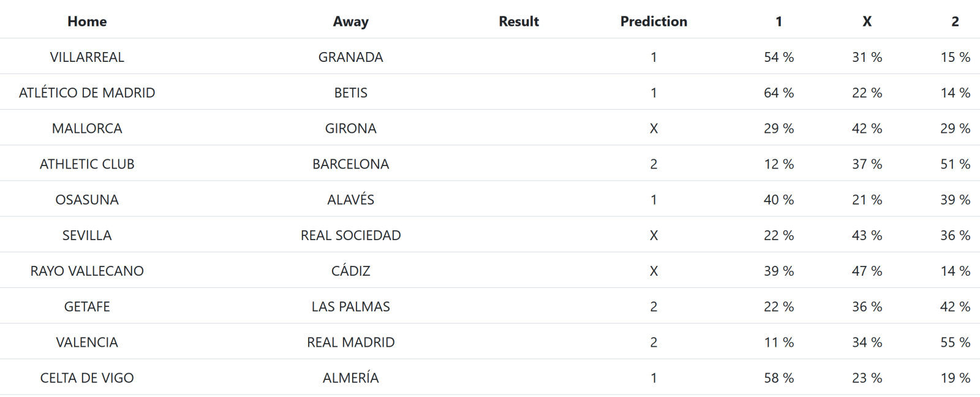Click ATLÉTICO DE MADRID team name
The image size is (980, 397).
(87, 93)
